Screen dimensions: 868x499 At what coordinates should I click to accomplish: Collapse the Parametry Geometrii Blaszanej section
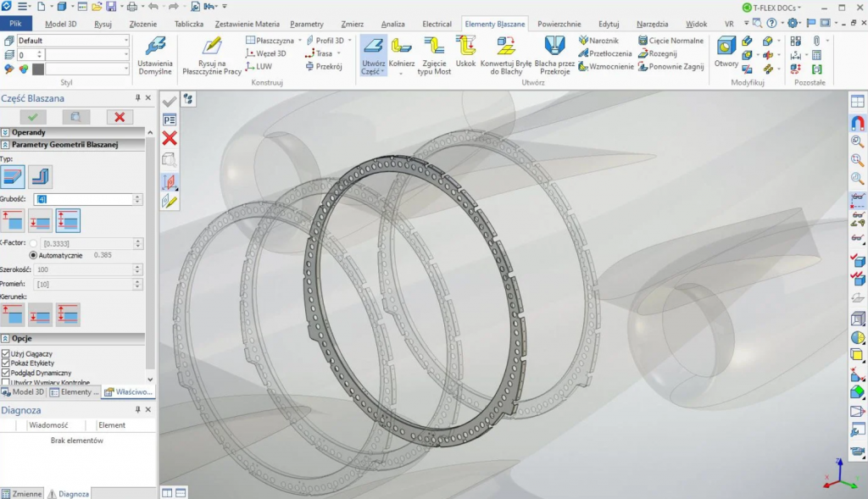[x=5, y=145]
